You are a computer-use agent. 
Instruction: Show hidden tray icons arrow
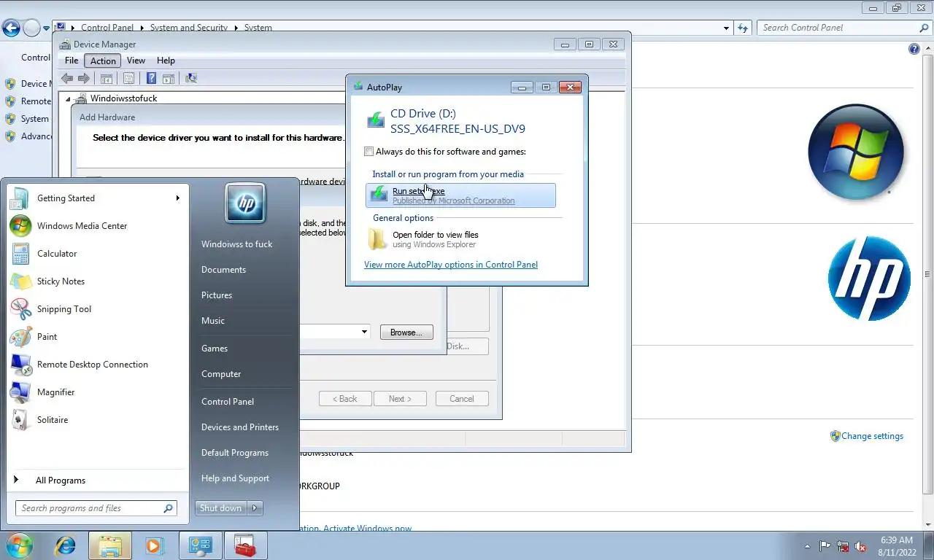(x=807, y=546)
